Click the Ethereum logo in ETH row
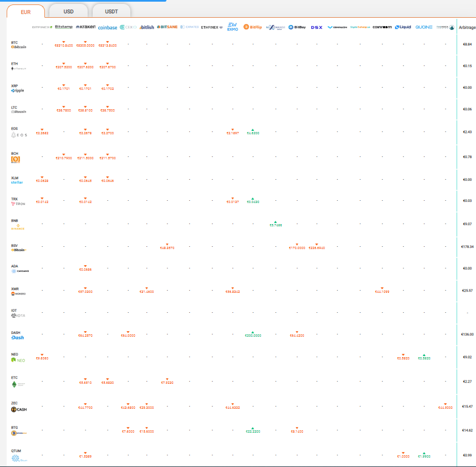Image resolution: width=476 pixels, height=467 pixels. point(18,69)
